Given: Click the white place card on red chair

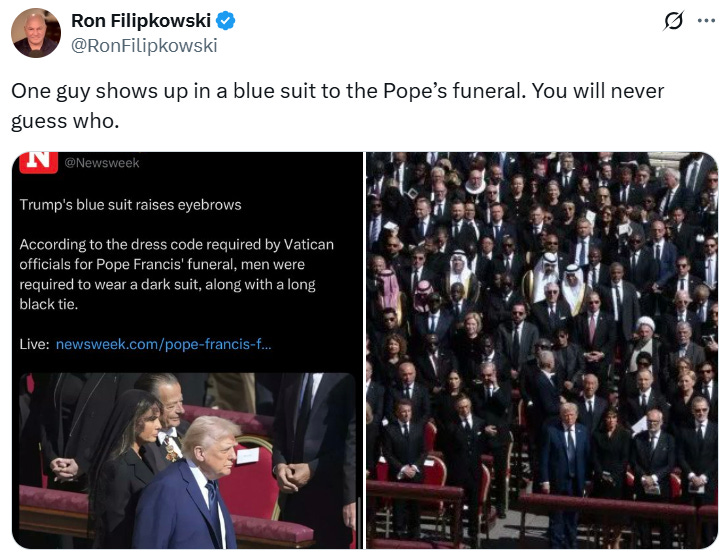Looking at the screenshot, I should [247, 455].
